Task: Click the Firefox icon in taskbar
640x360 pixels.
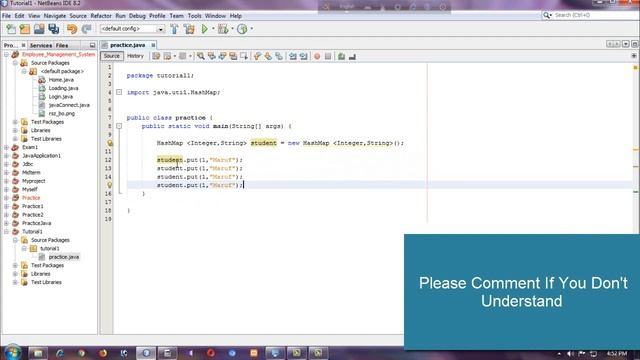Action: coord(103,353)
